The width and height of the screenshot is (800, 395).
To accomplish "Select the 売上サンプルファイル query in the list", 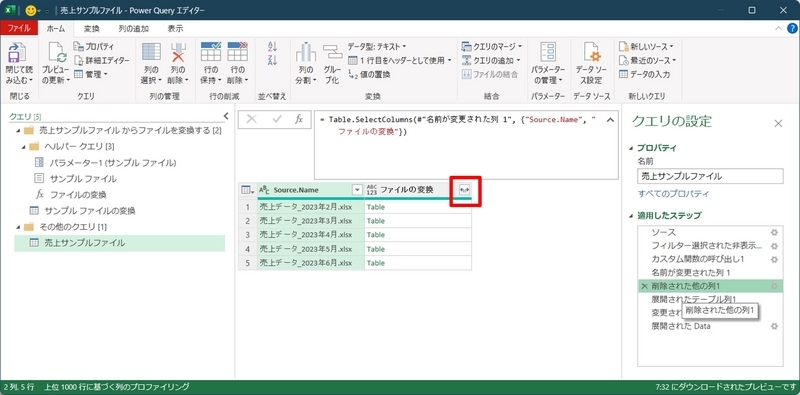I will 120,243.
